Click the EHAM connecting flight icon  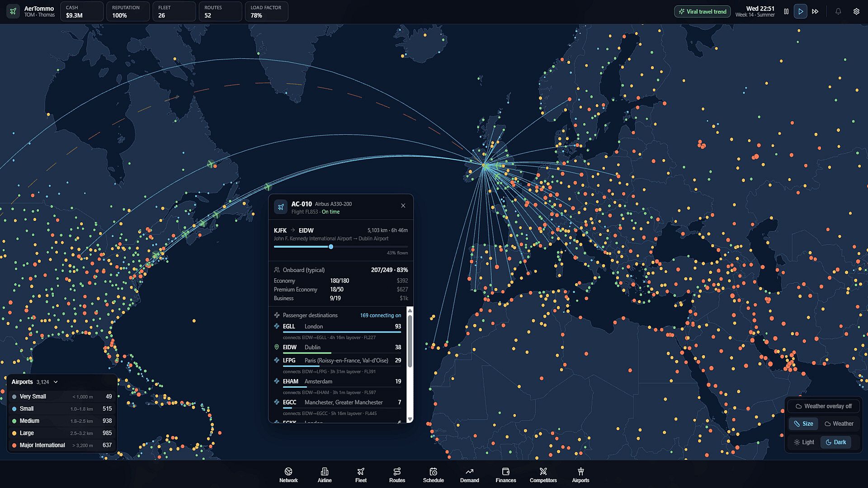277,381
